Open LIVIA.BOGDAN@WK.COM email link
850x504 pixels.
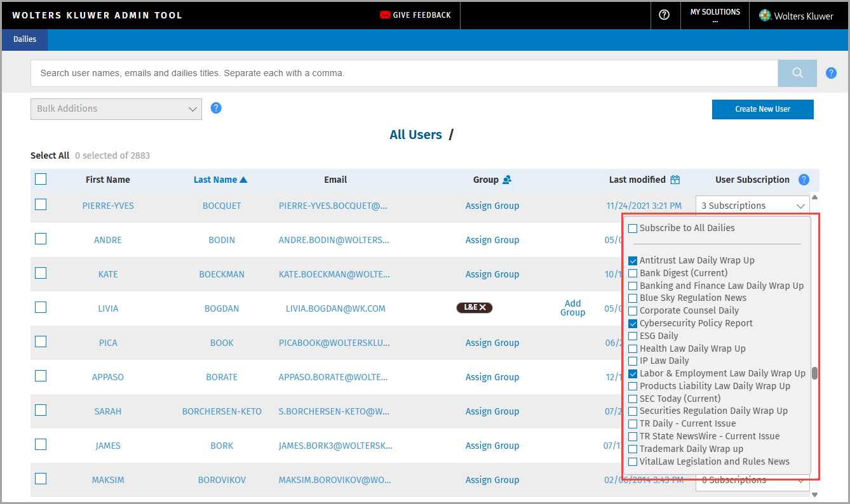coord(335,308)
